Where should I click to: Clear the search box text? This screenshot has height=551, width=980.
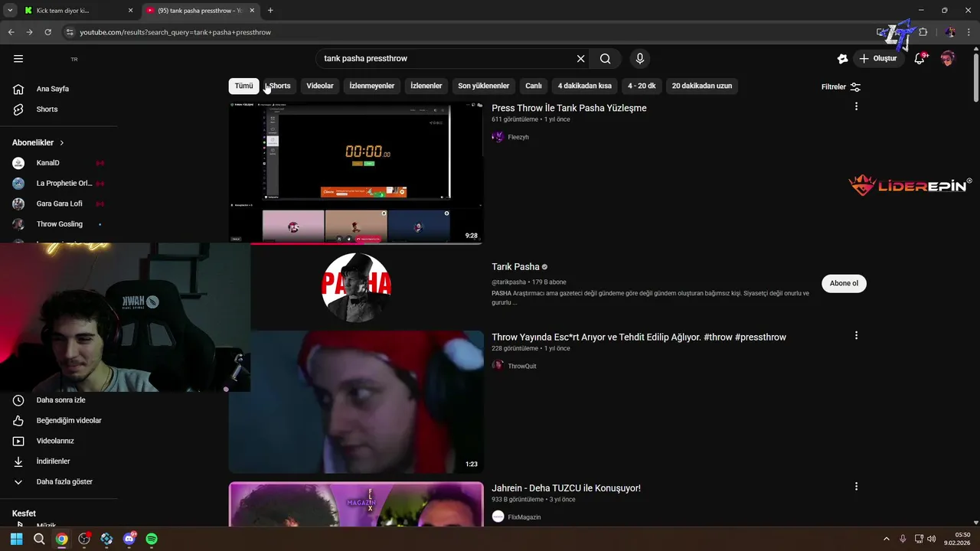[x=580, y=59]
